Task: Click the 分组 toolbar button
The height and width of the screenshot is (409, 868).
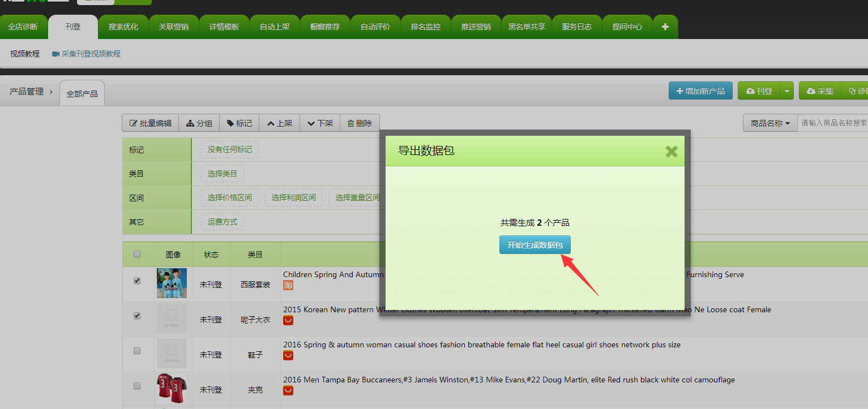Action: pos(199,123)
